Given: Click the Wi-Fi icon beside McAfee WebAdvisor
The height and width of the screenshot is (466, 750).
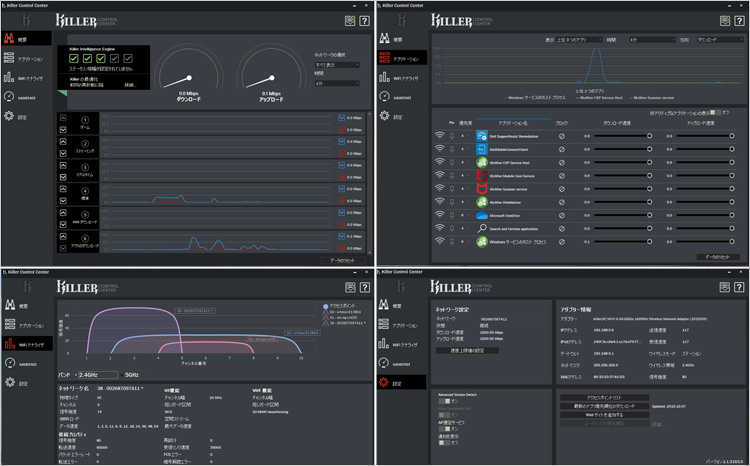Looking at the screenshot, I should click(x=439, y=202).
